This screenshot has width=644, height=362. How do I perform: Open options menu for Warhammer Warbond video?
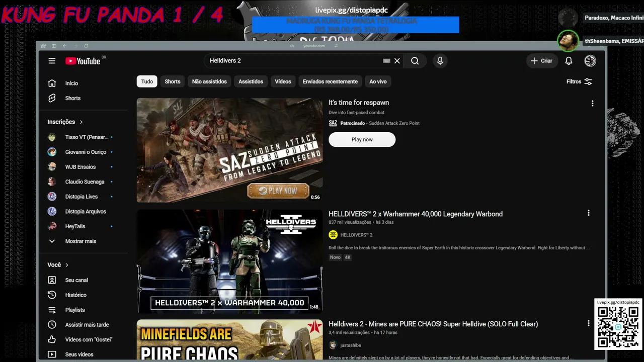pyautogui.click(x=588, y=213)
